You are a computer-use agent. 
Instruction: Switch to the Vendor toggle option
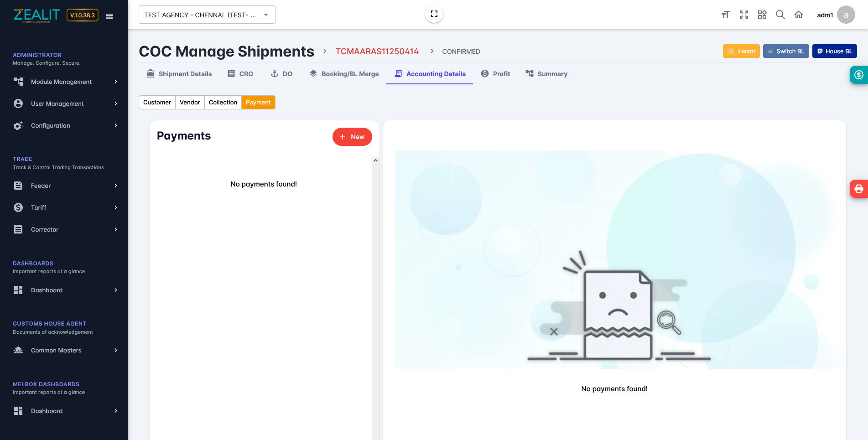pyautogui.click(x=190, y=103)
